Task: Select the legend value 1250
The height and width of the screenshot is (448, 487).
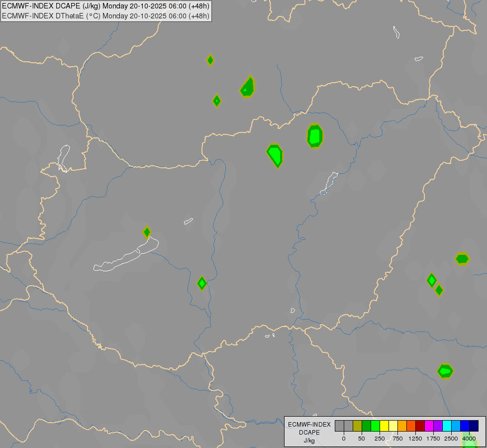Action: click(x=415, y=439)
